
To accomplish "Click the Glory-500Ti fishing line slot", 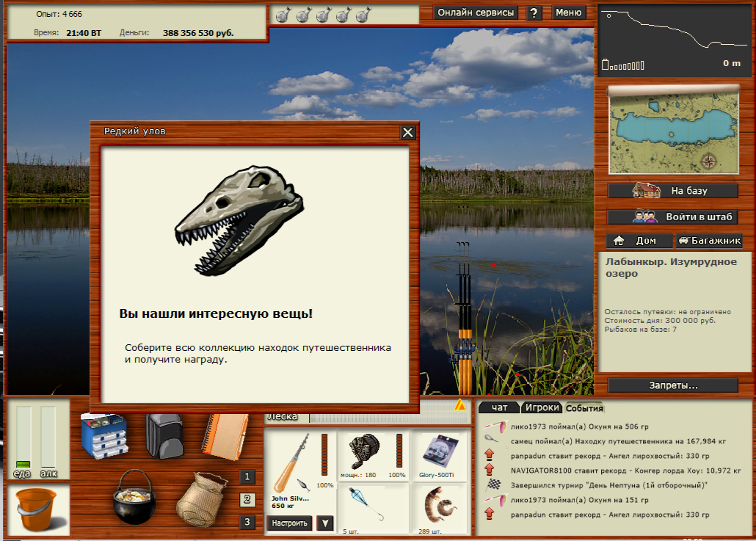I will click(x=439, y=456).
